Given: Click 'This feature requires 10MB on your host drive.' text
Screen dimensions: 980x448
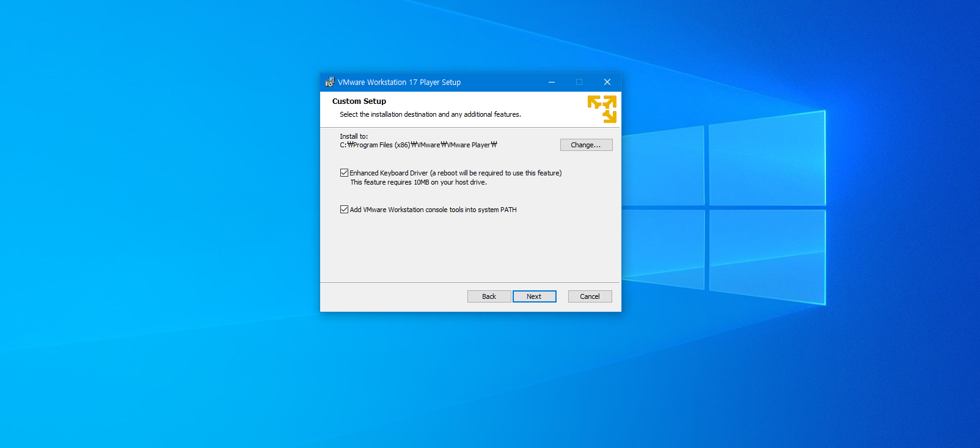Looking at the screenshot, I should (419, 182).
